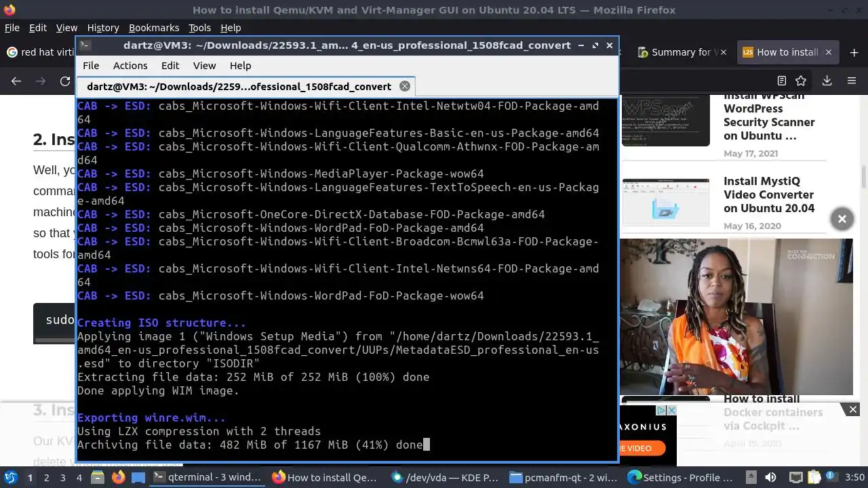Open Firefox Edit menu

(x=38, y=28)
